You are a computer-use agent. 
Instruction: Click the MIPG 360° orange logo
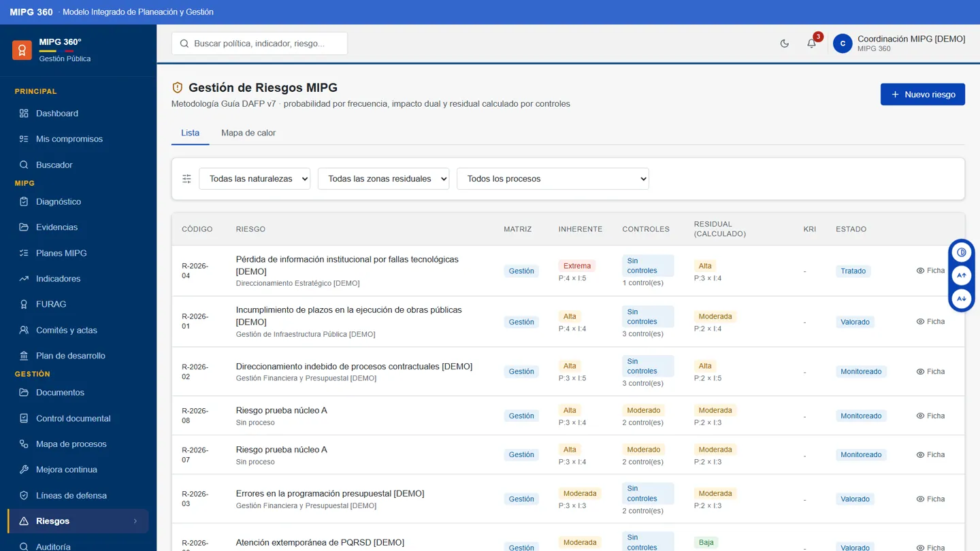coord(22,50)
